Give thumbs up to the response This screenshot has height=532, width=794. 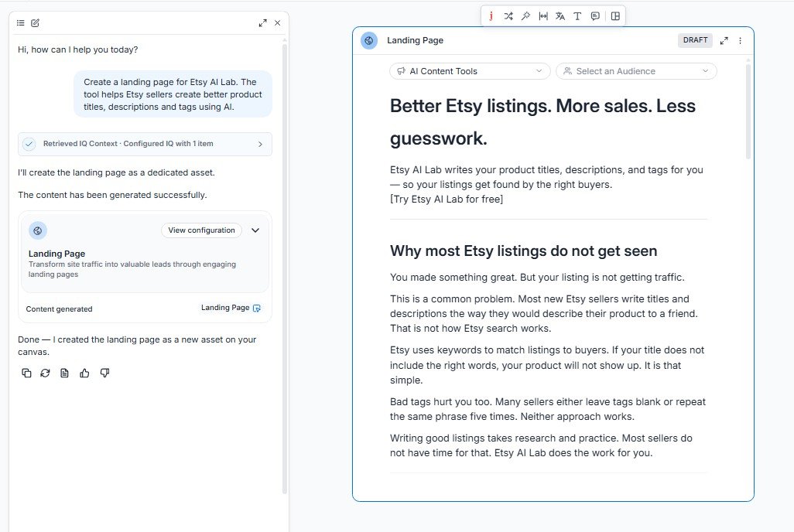click(x=84, y=373)
